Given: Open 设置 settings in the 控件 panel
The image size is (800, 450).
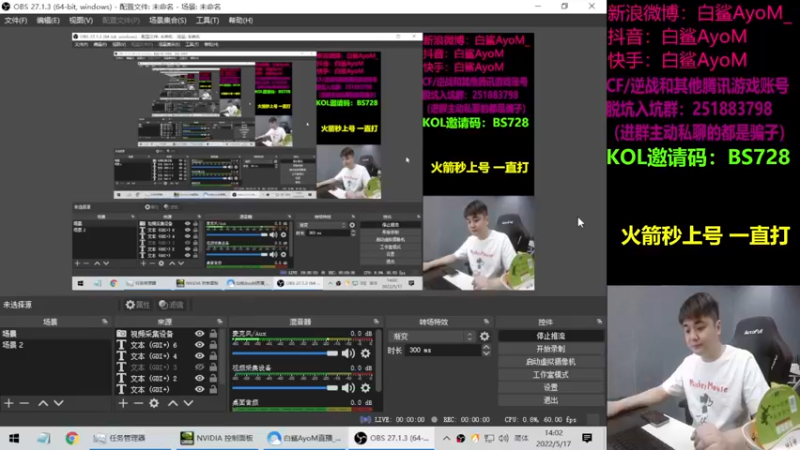Looking at the screenshot, I should [551, 387].
